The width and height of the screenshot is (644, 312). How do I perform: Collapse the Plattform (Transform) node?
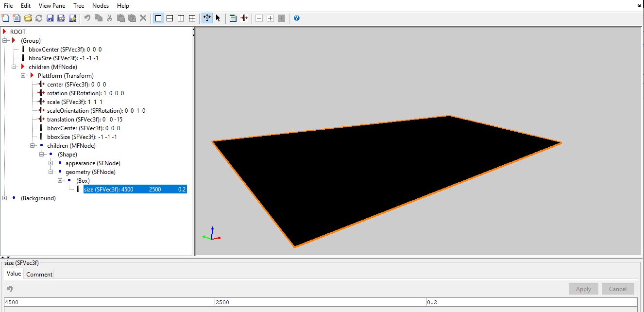[x=23, y=76]
